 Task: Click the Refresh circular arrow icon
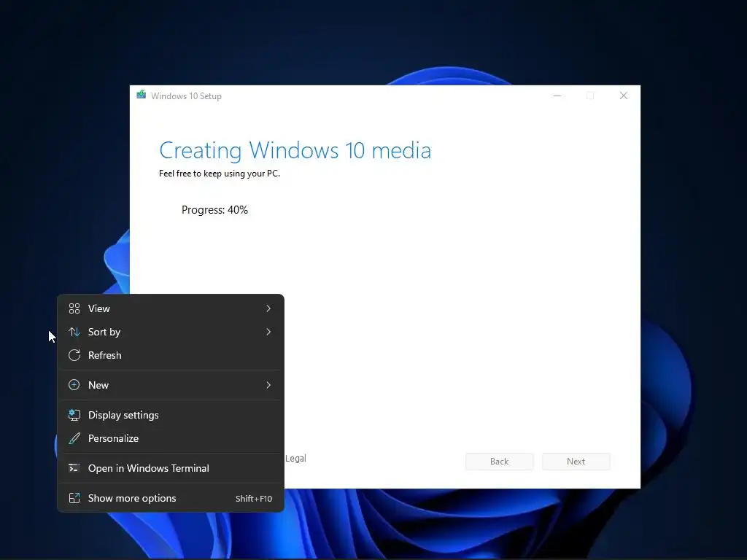[74, 355]
